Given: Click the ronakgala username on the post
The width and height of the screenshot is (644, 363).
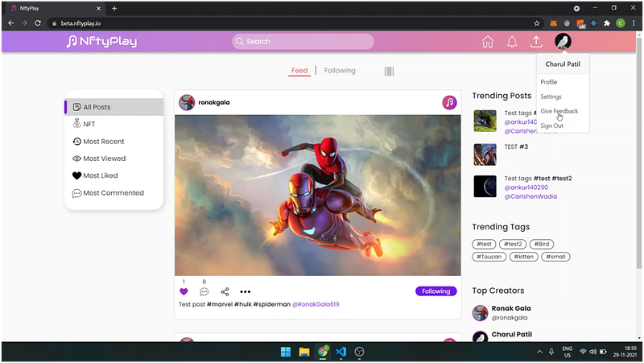Looking at the screenshot, I should (214, 103).
